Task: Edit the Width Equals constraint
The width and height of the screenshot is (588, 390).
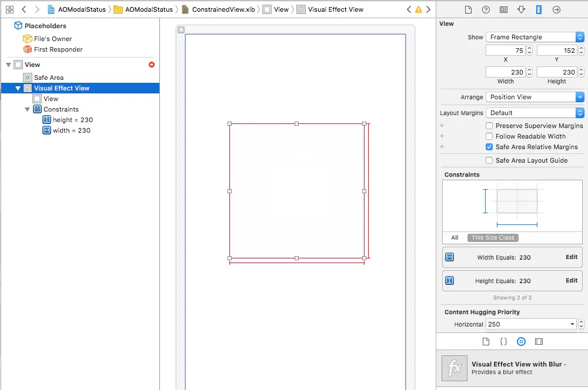Action: [572, 257]
